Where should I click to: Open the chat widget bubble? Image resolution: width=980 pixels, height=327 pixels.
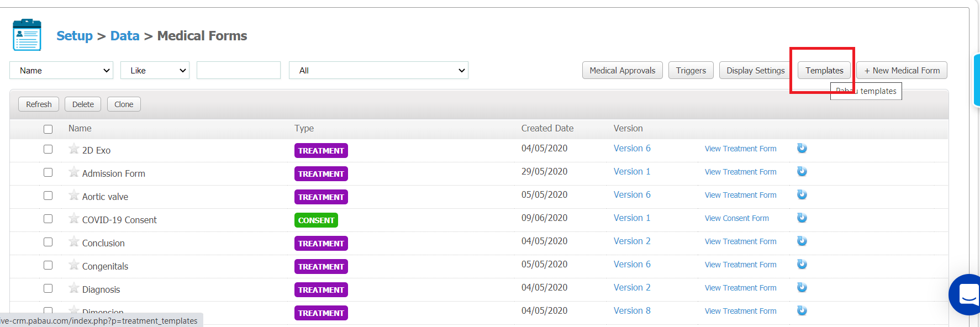tap(966, 294)
